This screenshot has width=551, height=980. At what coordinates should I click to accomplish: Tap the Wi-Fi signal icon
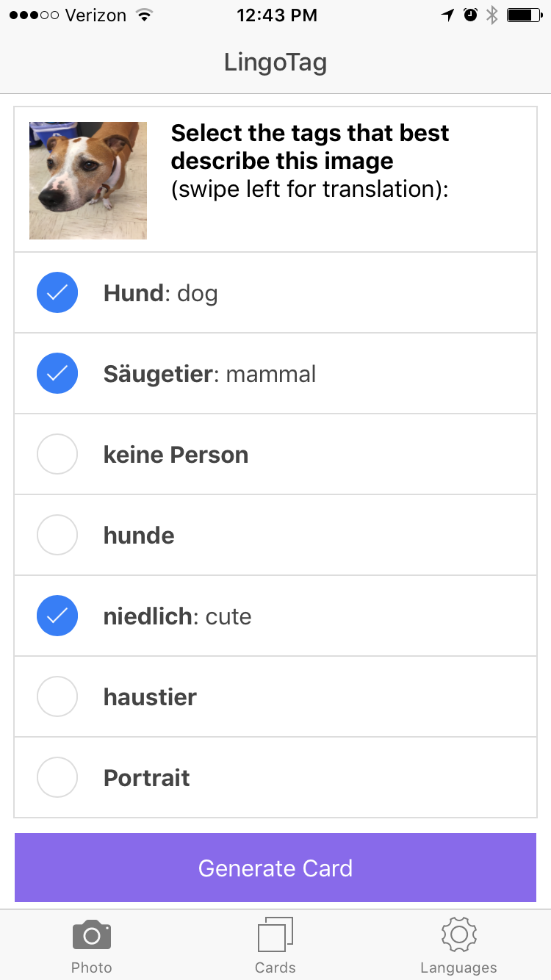144,15
